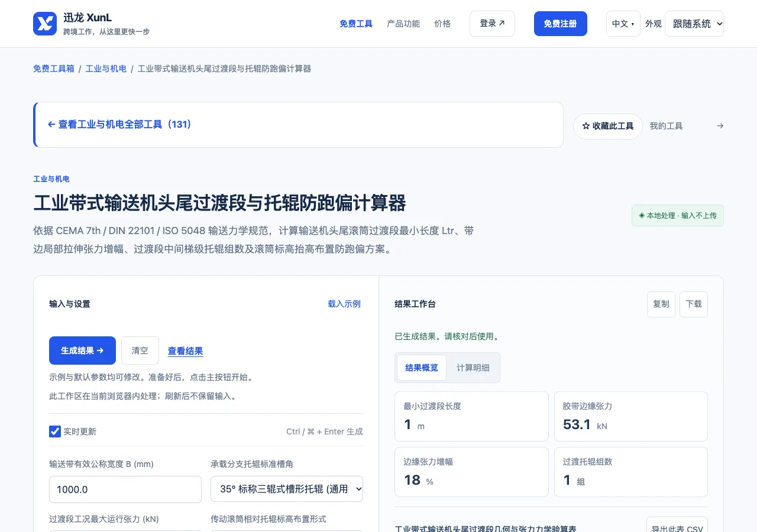Open the 查看结果 link
This screenshot has height=532, width=757.
coord(186,351)
